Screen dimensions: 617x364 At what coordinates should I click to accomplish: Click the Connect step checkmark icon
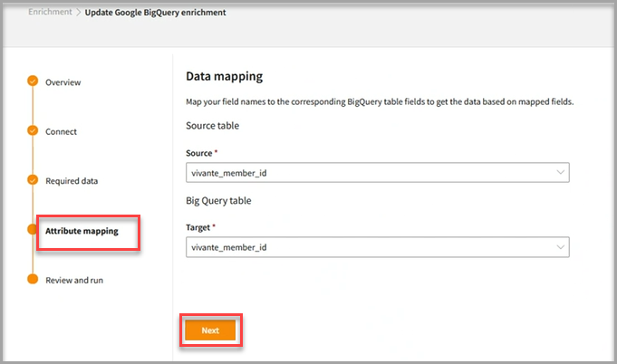click(x=33, y=131)
